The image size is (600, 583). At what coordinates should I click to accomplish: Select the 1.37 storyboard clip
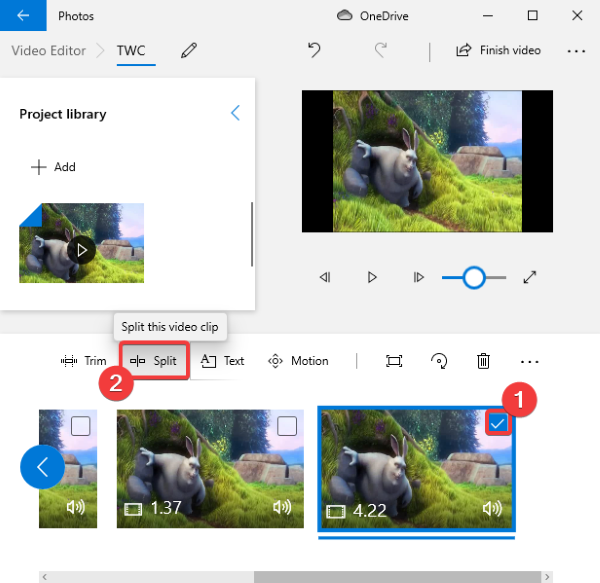210,469
